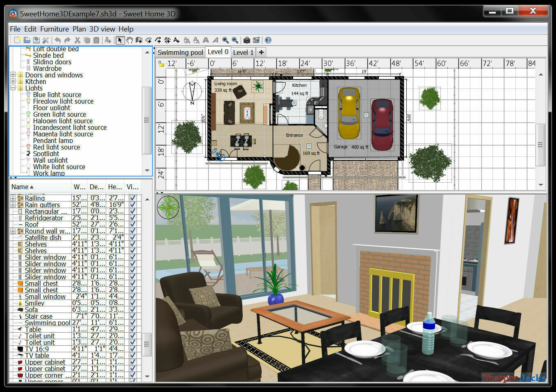Toggle visibility checkbox for Railing row
The width and height of the screenshot is (556, 392).
pos(133,198)
